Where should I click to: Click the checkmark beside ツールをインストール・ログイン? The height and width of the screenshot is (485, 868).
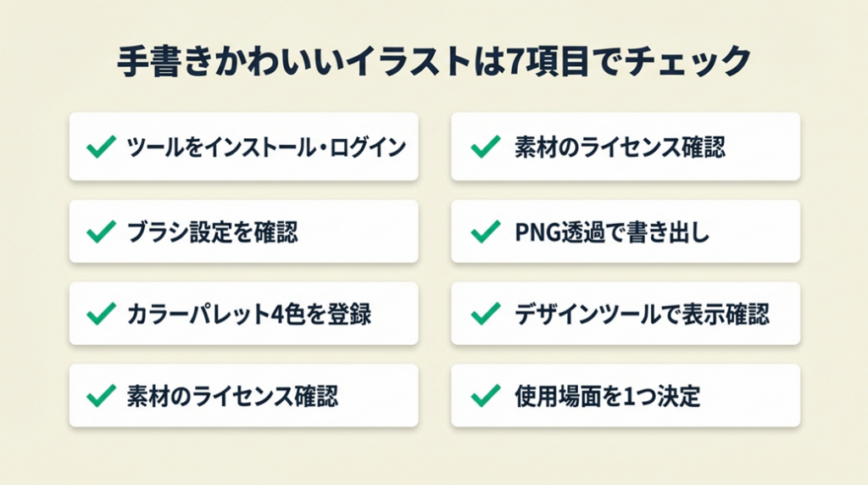pos(101,148)
